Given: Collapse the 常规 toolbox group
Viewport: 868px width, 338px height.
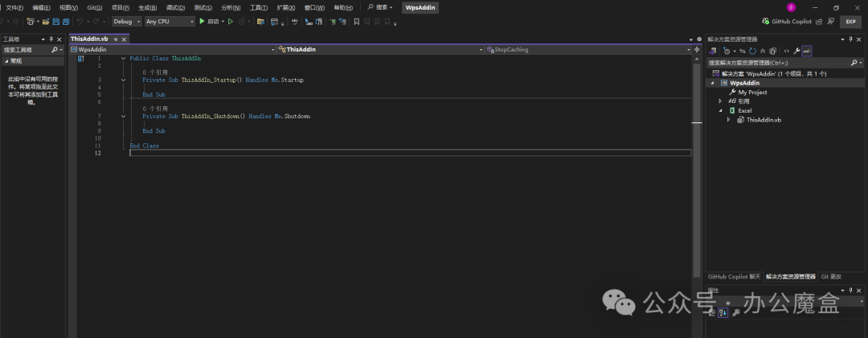Looking at the screenshot, I should [6, 61].
